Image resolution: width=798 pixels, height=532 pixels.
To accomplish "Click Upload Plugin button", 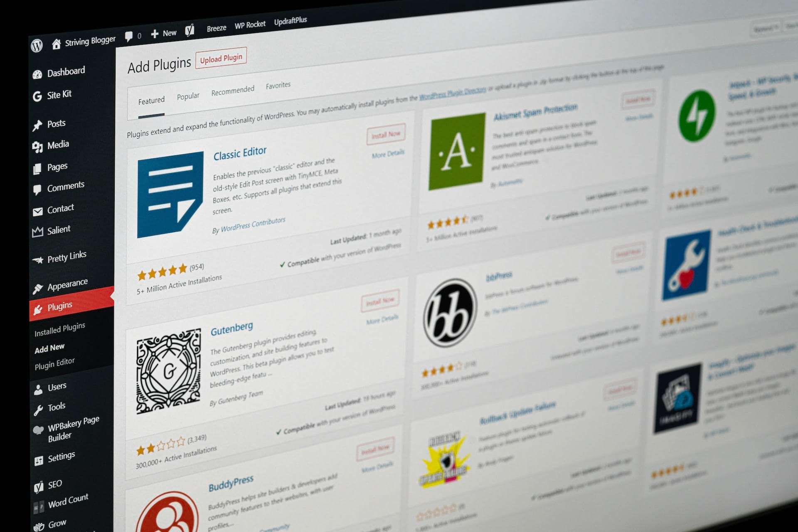I will click(220, 58).
